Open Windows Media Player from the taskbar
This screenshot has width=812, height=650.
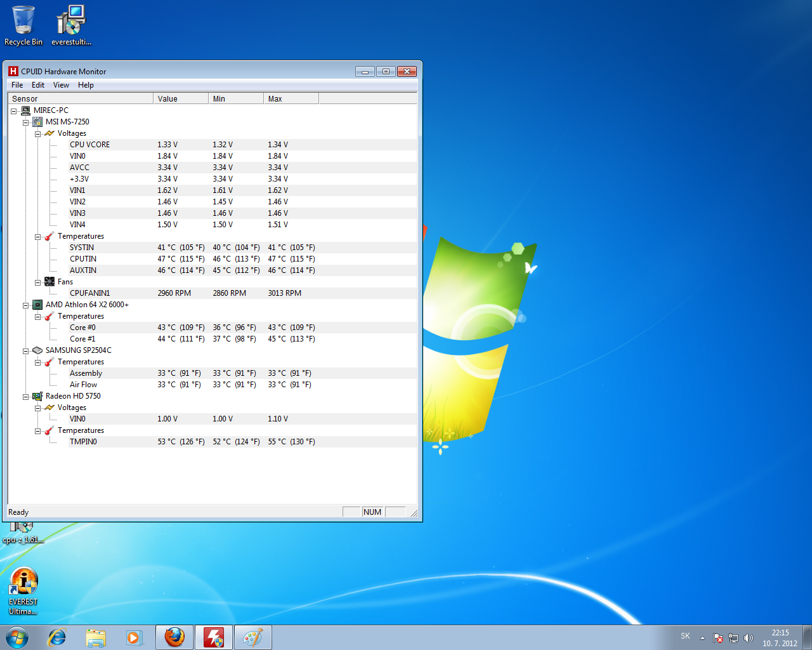[134, 637]
